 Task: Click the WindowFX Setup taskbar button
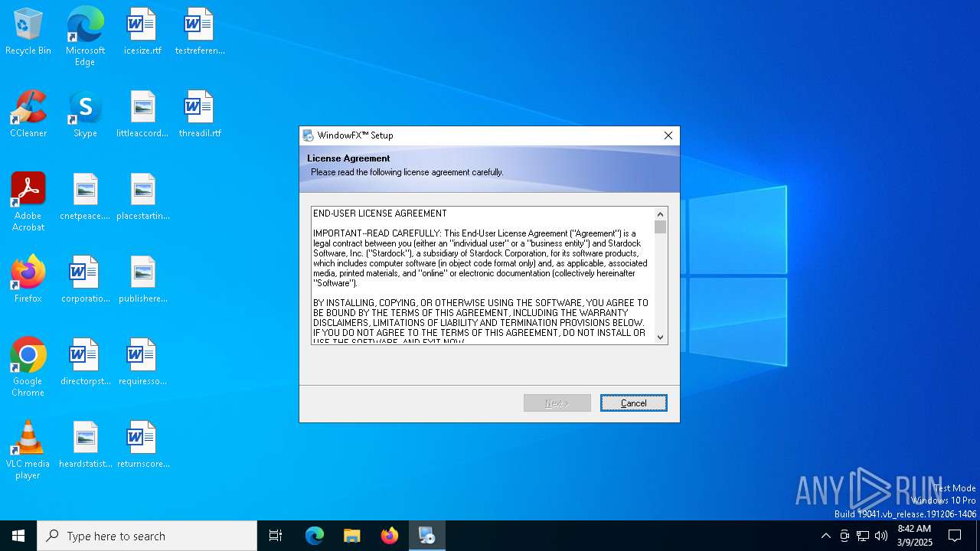(x=427, y=536)
